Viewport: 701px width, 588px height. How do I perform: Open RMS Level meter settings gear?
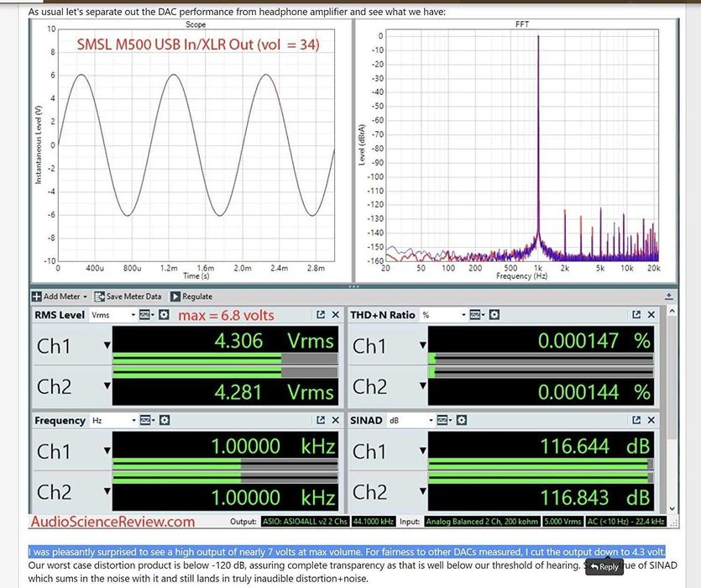pos(164,315)
